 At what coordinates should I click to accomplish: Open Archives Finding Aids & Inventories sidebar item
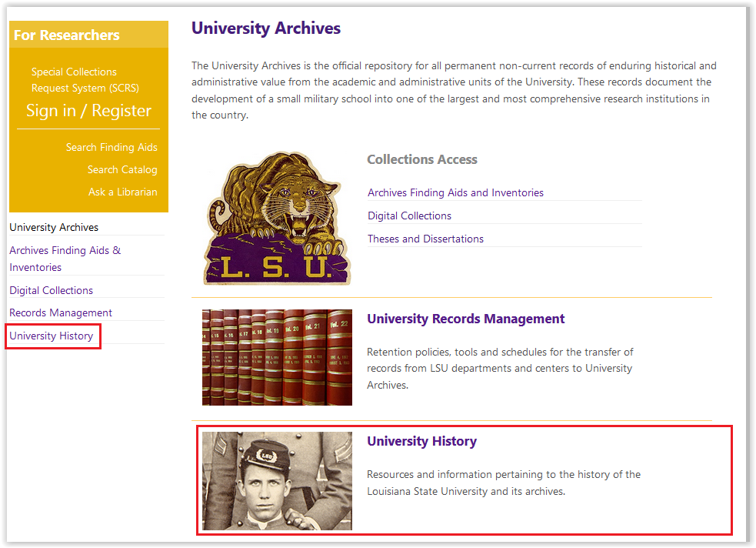click(x=65, y=259)
